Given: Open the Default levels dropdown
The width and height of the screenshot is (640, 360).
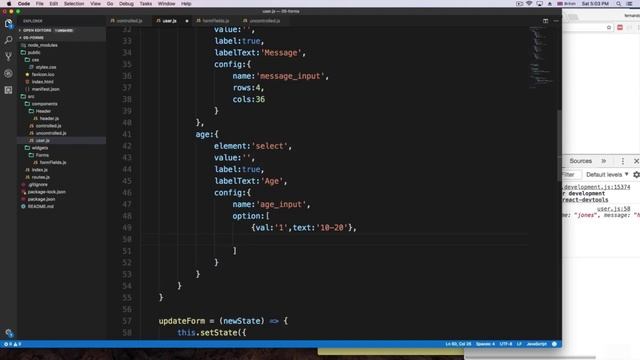Looking at the screenshot, I should [607, 175].
